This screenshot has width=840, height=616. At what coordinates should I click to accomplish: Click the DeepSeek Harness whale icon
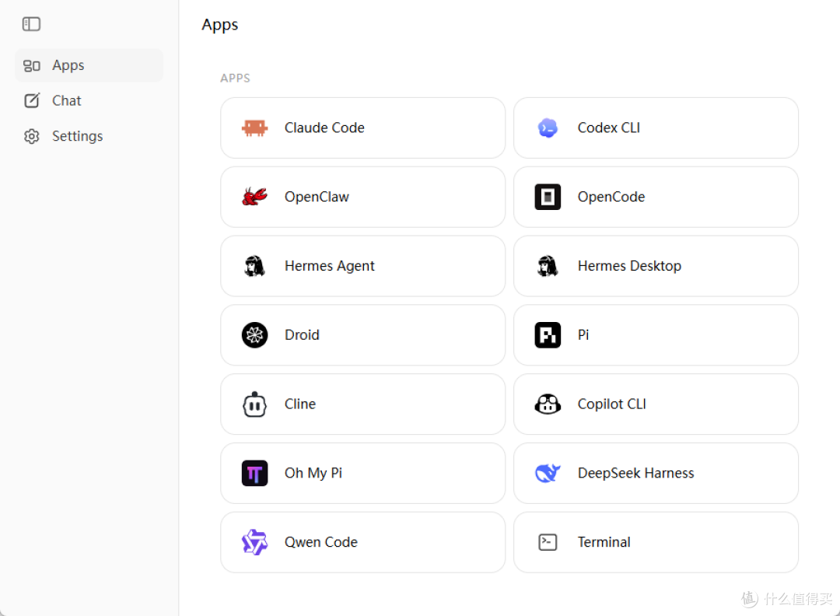[548, 473]
